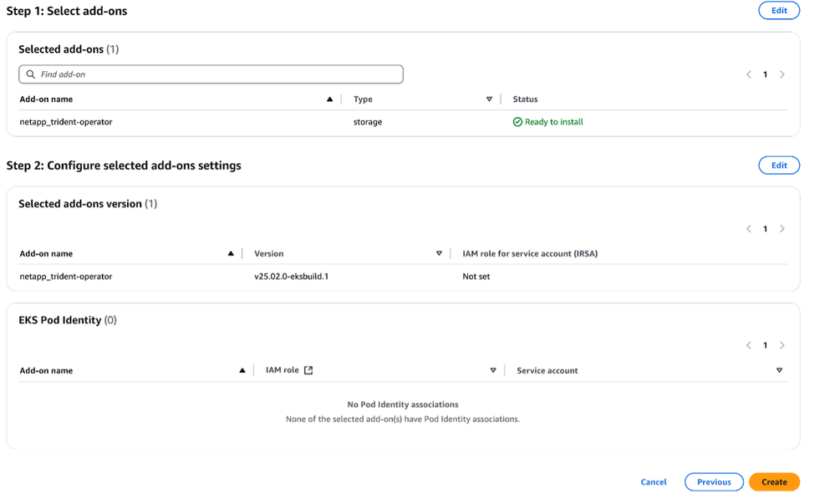
Task: Sort by Type column arrow
Action: [x=489, y=99]
